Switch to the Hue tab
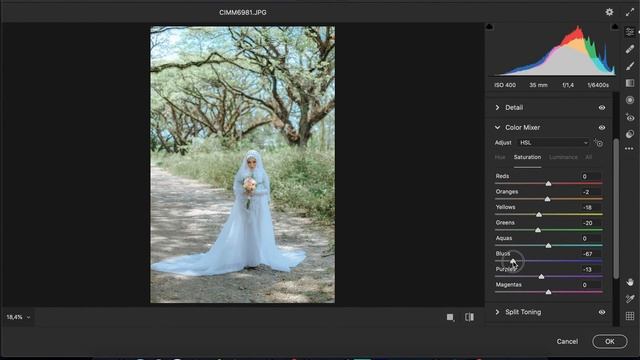 (500, 157)
